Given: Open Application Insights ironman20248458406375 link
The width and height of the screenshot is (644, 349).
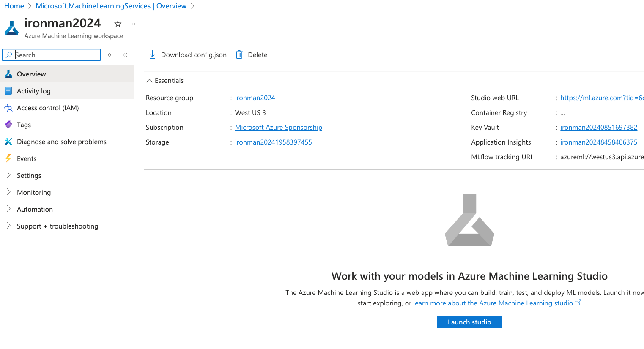Looking at the screenshot, I should (599, 142).
